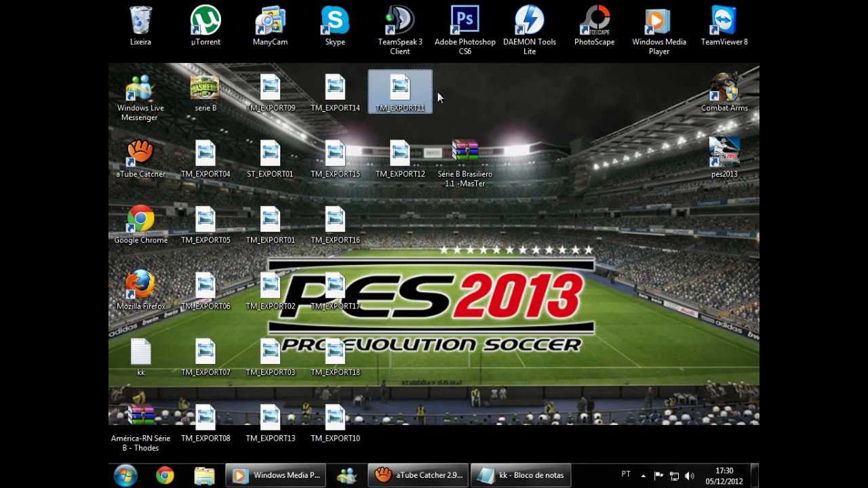Viewport: 868px width, 488px height.
Task: Open Windows Live Messenger from the taskbar
Action: [347, 475]
